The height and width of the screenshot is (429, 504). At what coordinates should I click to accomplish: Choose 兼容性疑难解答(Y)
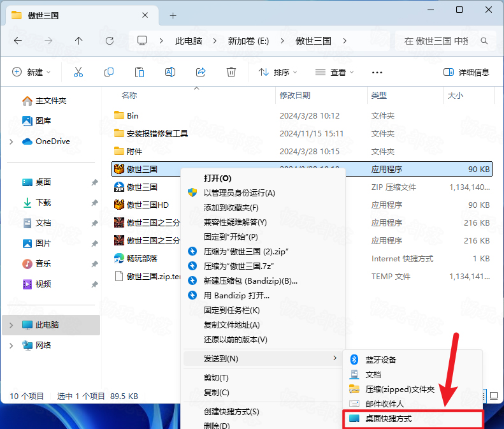[264, 222]
